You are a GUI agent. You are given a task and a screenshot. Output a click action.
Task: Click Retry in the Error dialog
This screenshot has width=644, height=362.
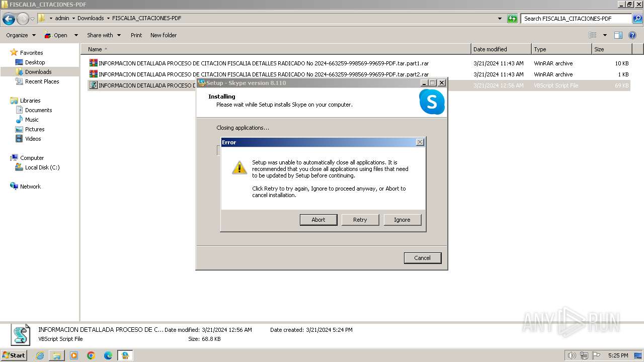[x=360, y=220]
